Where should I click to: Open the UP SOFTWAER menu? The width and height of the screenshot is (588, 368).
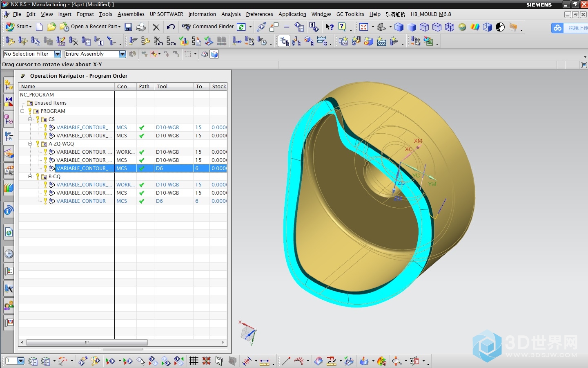tap(166, 14)
